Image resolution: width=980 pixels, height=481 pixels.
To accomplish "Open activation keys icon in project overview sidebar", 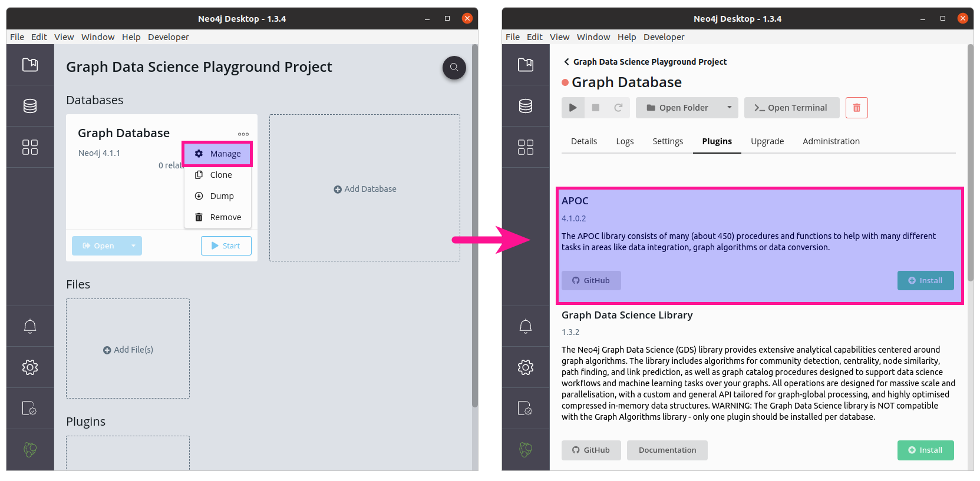I will (30, 408).
